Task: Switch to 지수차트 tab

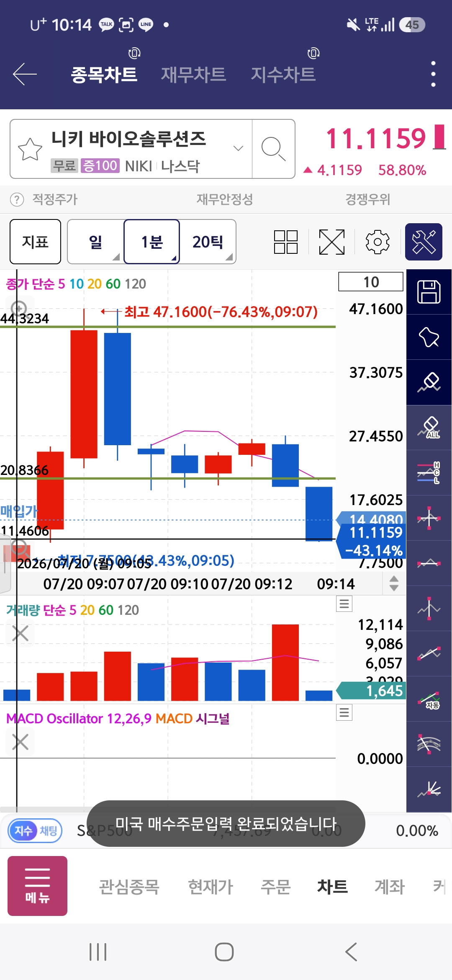Action: [283, 75]
